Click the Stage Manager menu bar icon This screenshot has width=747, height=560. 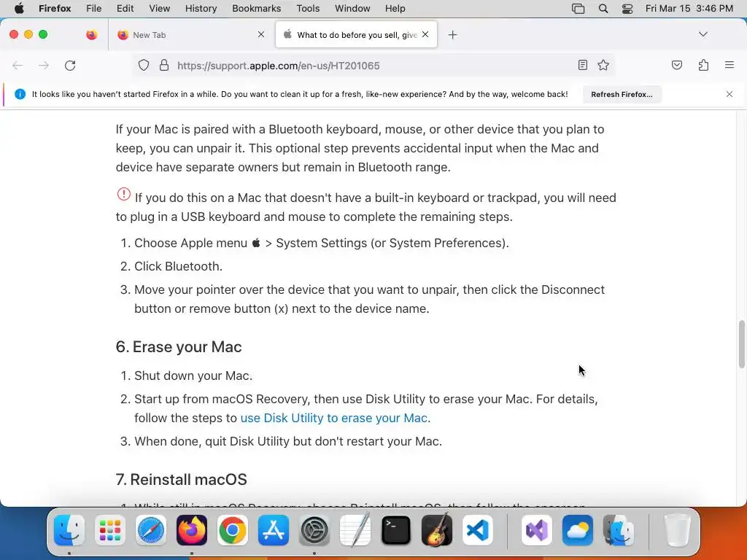click(x=578, y=9)
